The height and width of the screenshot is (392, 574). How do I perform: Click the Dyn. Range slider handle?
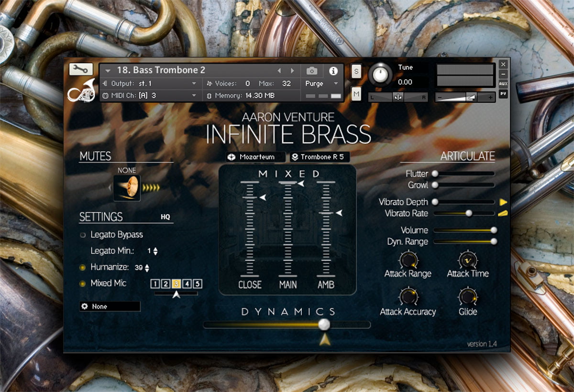494,241
